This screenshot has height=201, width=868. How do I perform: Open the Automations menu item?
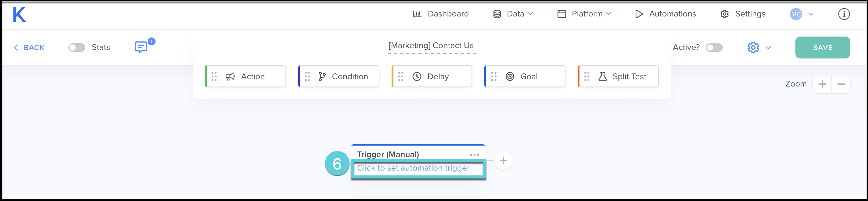(665, 14)
